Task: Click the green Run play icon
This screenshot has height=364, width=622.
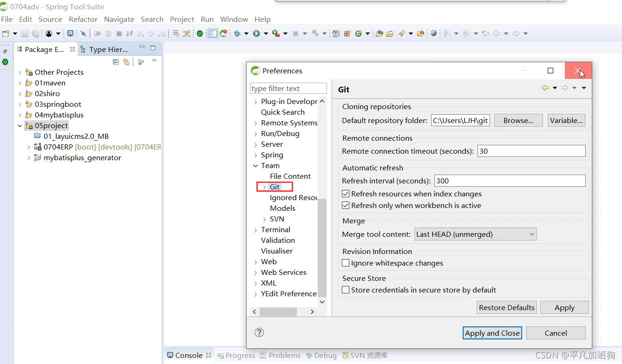Action: point(256,33)
